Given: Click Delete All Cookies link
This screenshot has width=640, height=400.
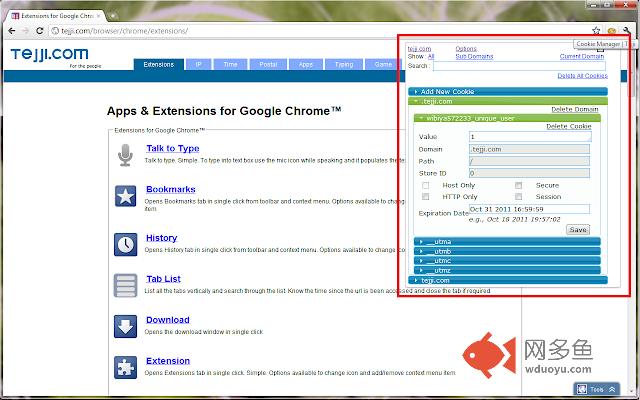Looking at the screenshot, I should [x=582, y=76].
